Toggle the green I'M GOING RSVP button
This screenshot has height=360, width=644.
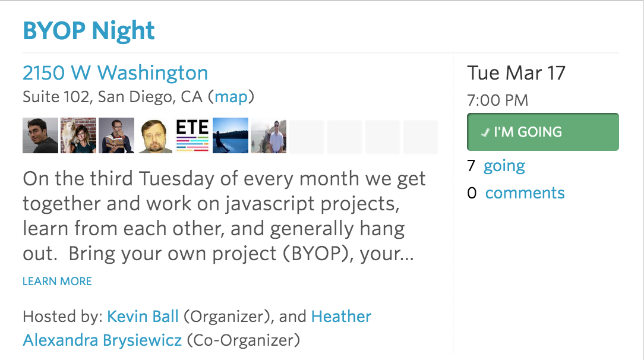point(542,132)
